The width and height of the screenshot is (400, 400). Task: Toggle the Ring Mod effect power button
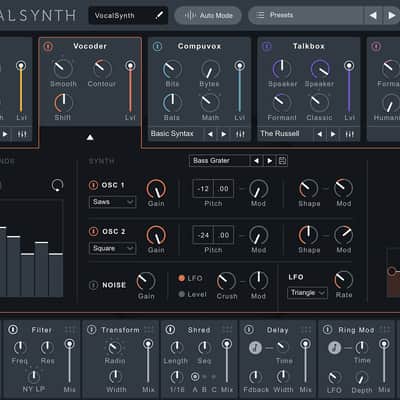click(x=327, y=330)
